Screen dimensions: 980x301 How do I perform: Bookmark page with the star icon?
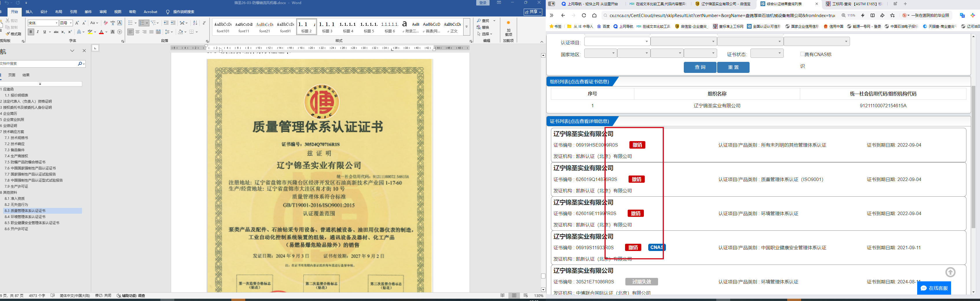coord(893,16)
